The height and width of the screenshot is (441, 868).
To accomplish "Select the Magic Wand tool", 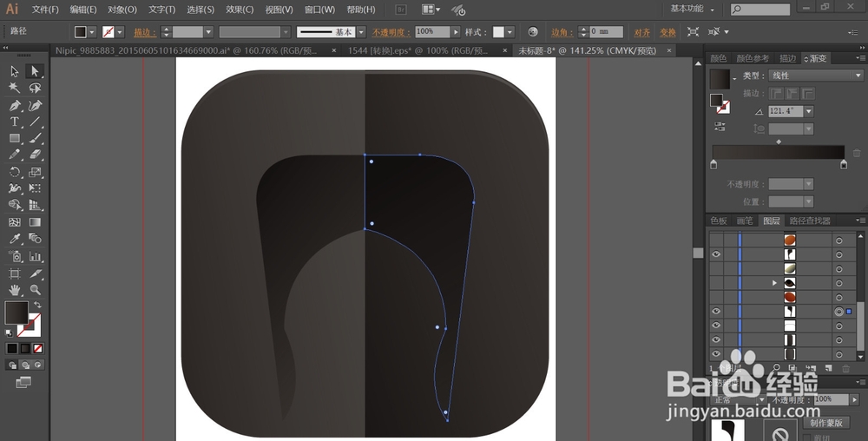I will [x=15, y=88].
